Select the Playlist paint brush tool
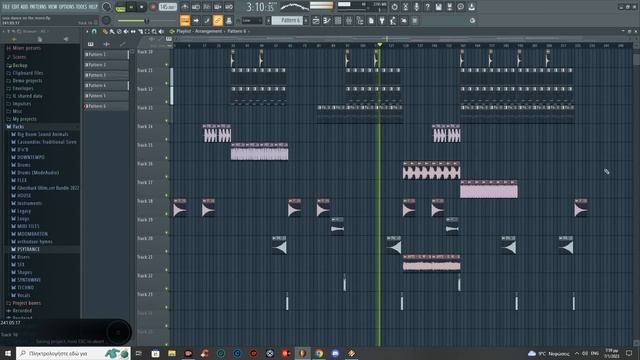The height and width of the screenshot is (360, 640). [111, 31]
